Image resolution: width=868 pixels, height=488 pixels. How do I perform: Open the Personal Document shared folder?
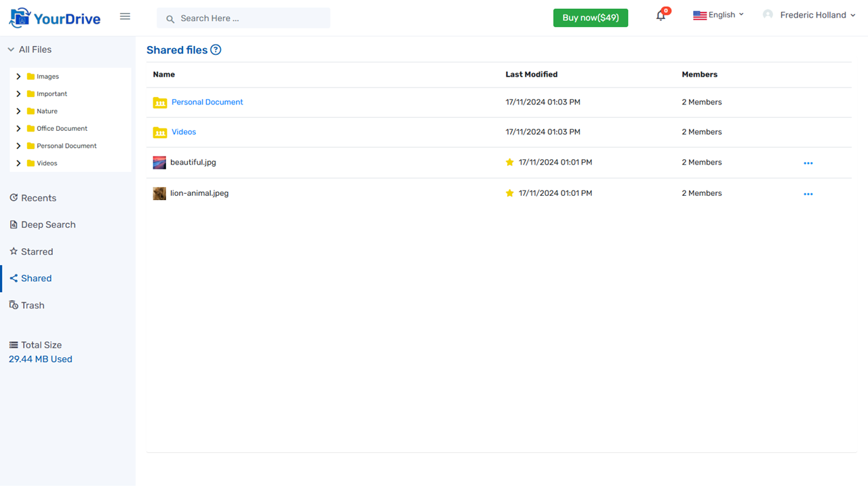point(207,102)
